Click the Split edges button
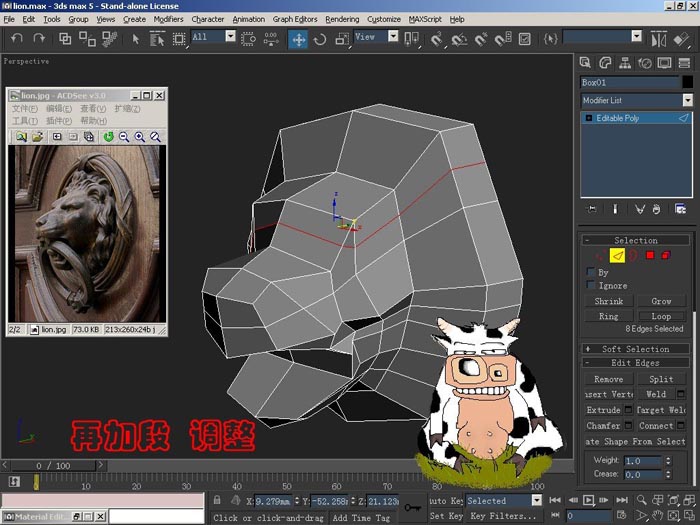Screen dimensions: 700x525 (x=661, y=379)
